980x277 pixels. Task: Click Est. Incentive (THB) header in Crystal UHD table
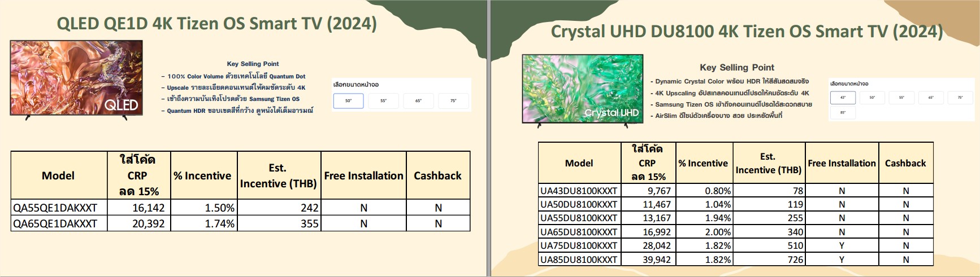(769, 163)
